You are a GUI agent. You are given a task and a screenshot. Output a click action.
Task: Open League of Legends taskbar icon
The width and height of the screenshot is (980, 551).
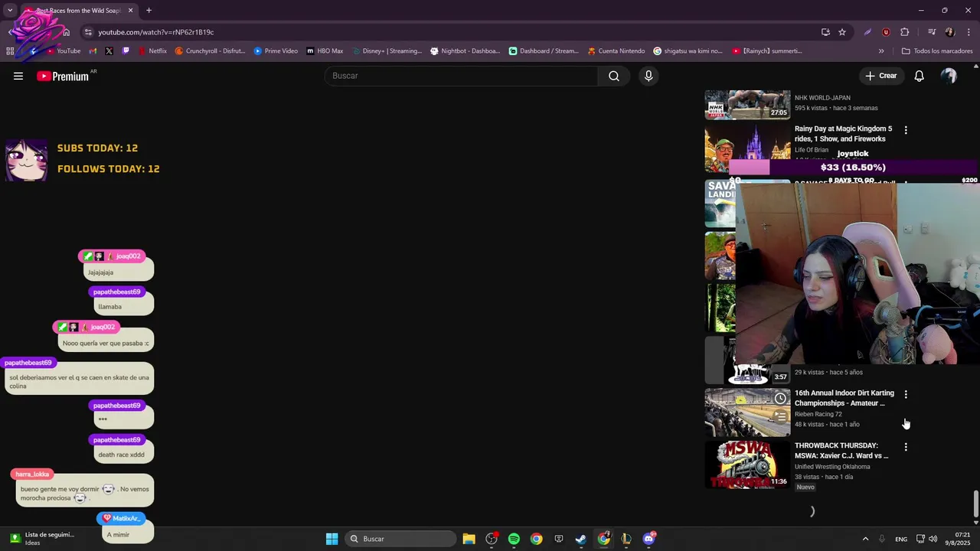626,539
